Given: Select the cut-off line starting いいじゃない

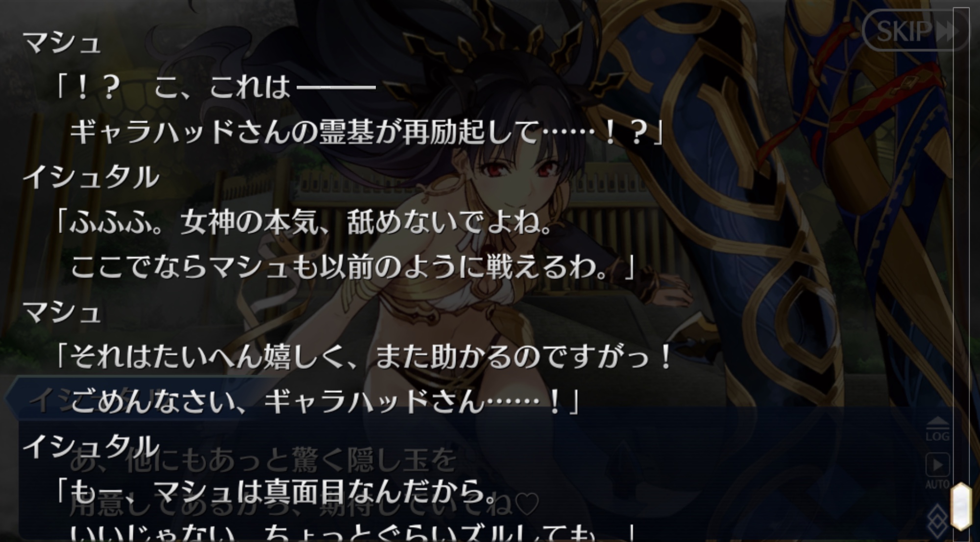Looking at the screenshot, I should coord(353,533).
